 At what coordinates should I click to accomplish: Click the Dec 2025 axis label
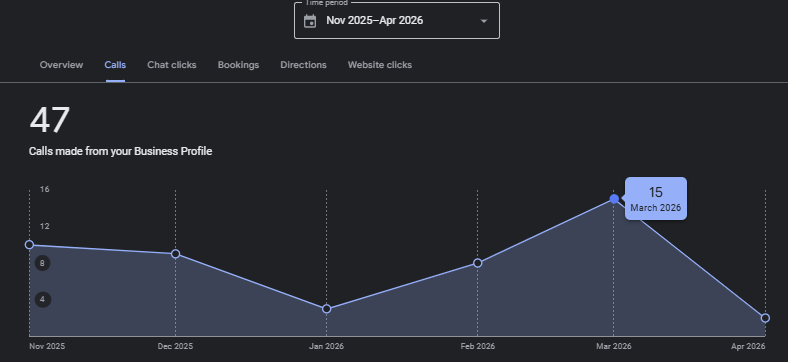coord(175,346)
